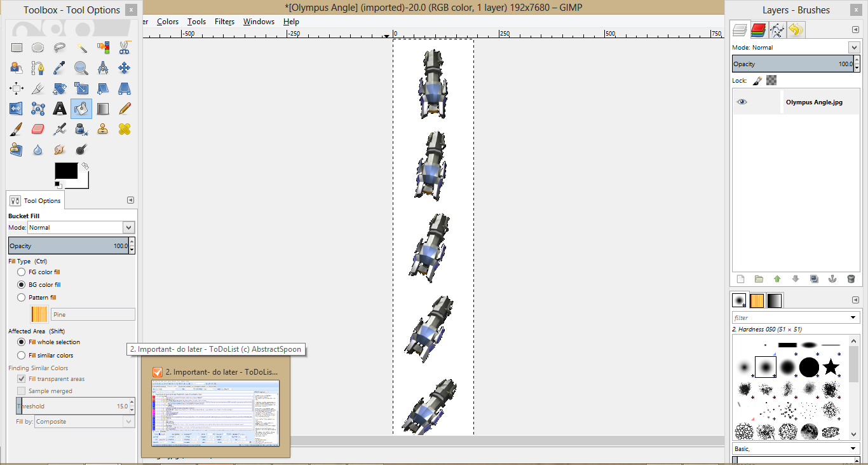Screen dimensions: 868x465
Task: Select the Dodge/Burn tool
Action: (81, 149)
